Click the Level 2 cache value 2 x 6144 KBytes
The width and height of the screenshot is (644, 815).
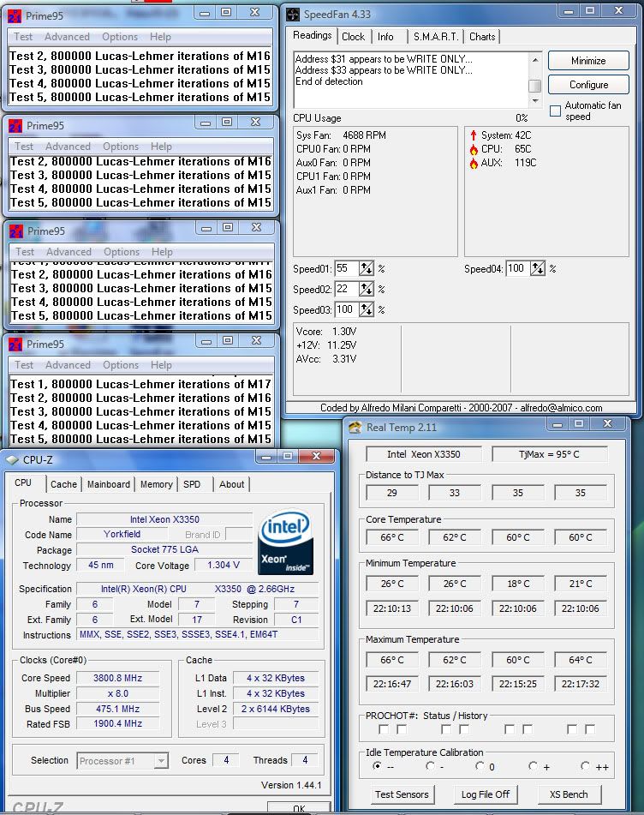click(275, 709)
